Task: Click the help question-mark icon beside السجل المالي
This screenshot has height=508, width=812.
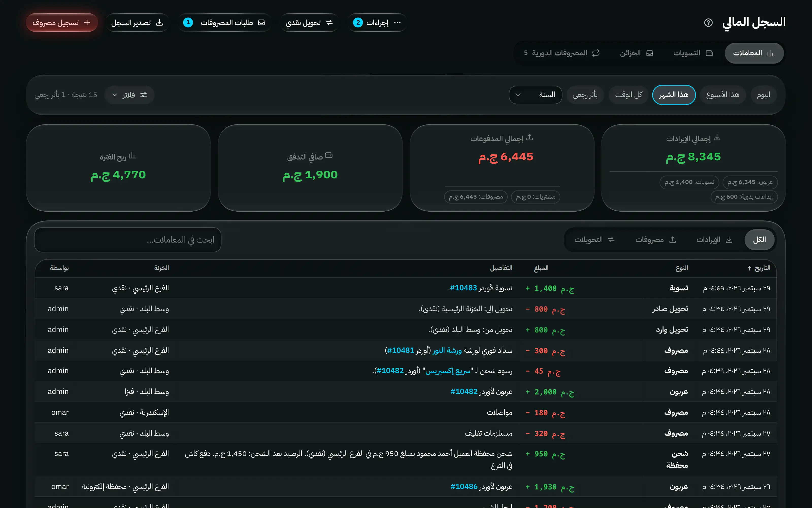Action: coord(708,23)
